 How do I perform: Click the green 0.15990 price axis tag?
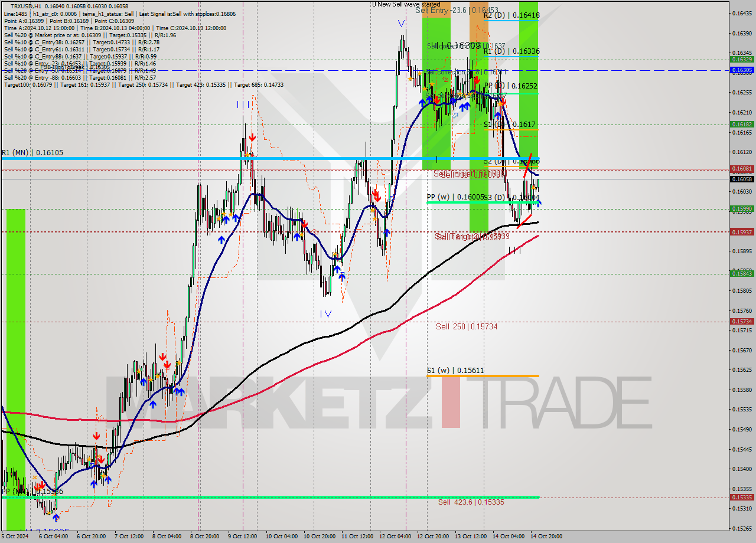742,208
